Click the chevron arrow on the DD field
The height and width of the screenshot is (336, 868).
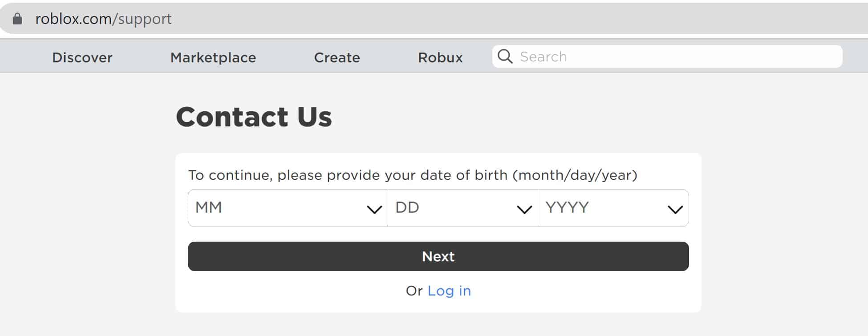pos(524,209)
